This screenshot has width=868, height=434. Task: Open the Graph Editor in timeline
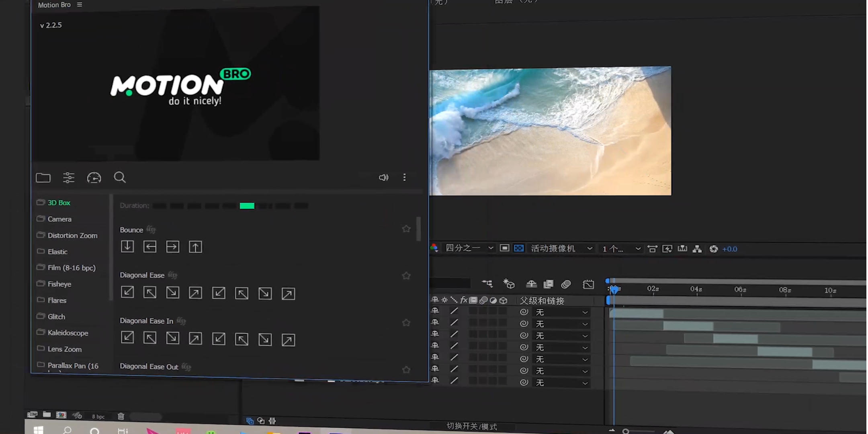point(588,285)
